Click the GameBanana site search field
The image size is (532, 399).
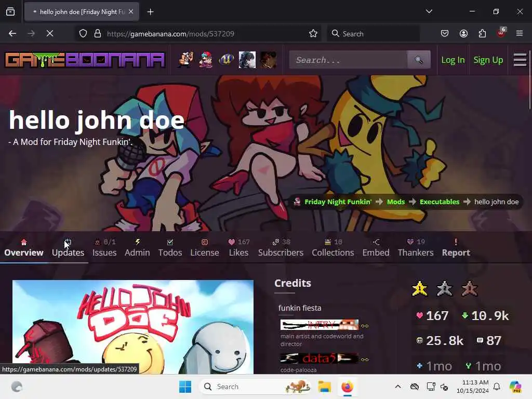(x=349, y=60)
